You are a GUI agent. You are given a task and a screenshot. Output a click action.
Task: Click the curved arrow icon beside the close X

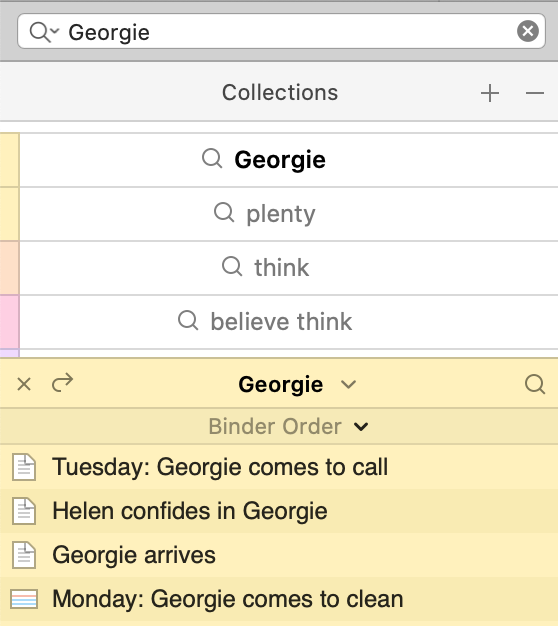tap(63, 383)
